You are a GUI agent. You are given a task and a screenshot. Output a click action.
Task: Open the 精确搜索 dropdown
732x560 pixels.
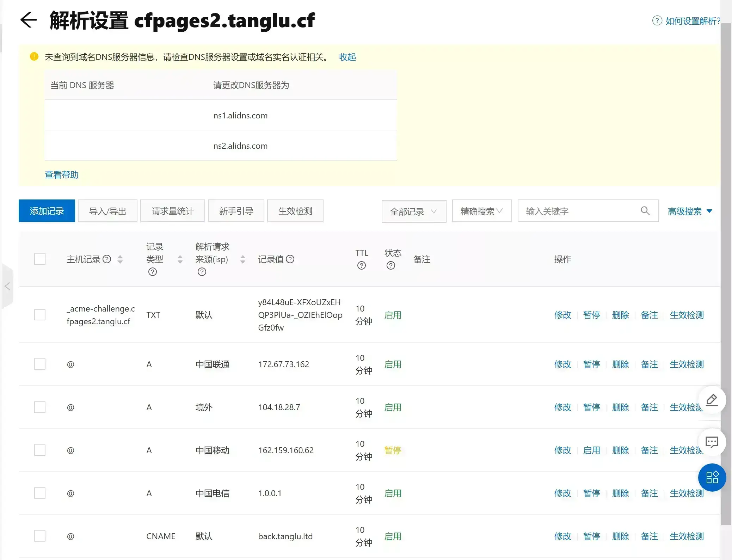point(482,211)
